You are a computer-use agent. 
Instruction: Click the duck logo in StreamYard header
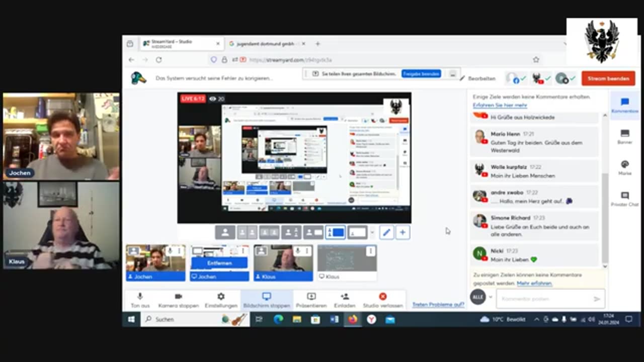point(138,78)
